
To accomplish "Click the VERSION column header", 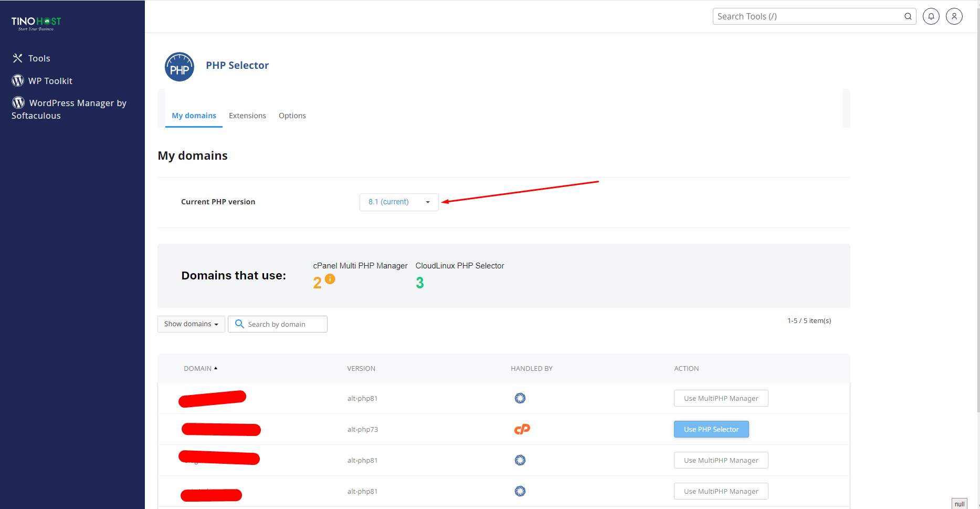I will 361,368.
